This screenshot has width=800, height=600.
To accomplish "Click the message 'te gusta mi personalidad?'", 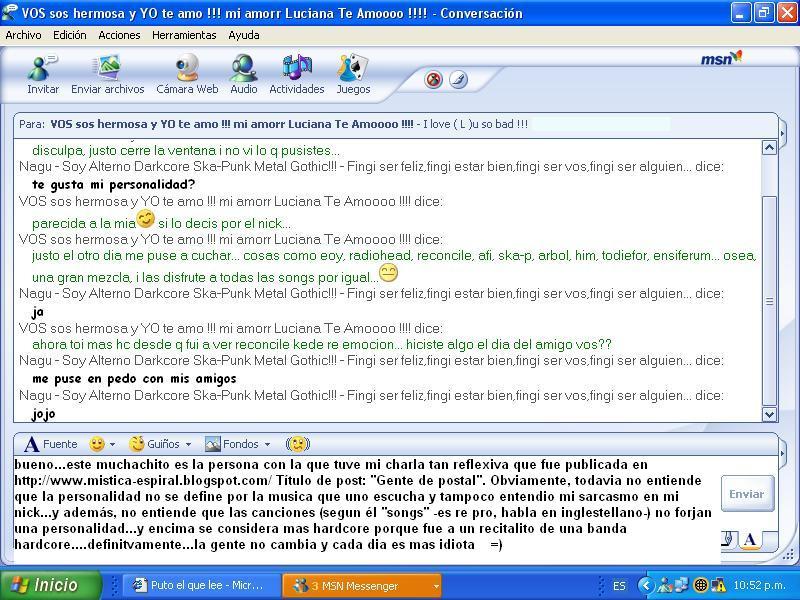I will click(x=113, y=184).
